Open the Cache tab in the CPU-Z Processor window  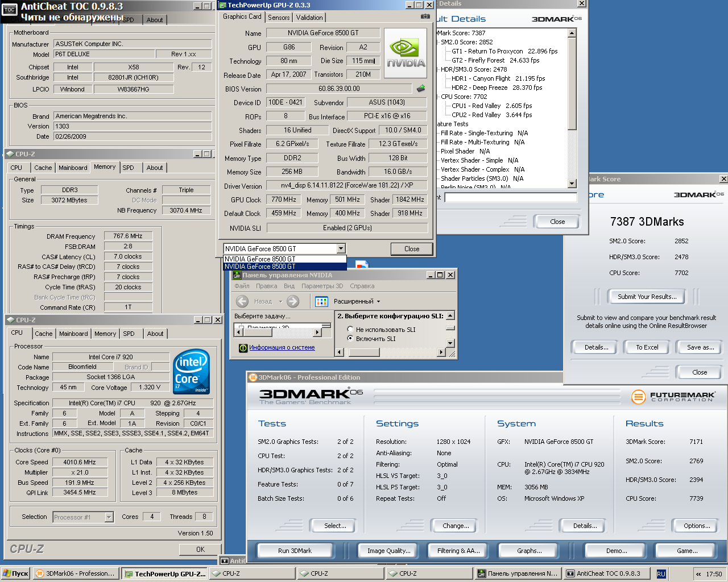pyautogui.click(x=44, y=334)
